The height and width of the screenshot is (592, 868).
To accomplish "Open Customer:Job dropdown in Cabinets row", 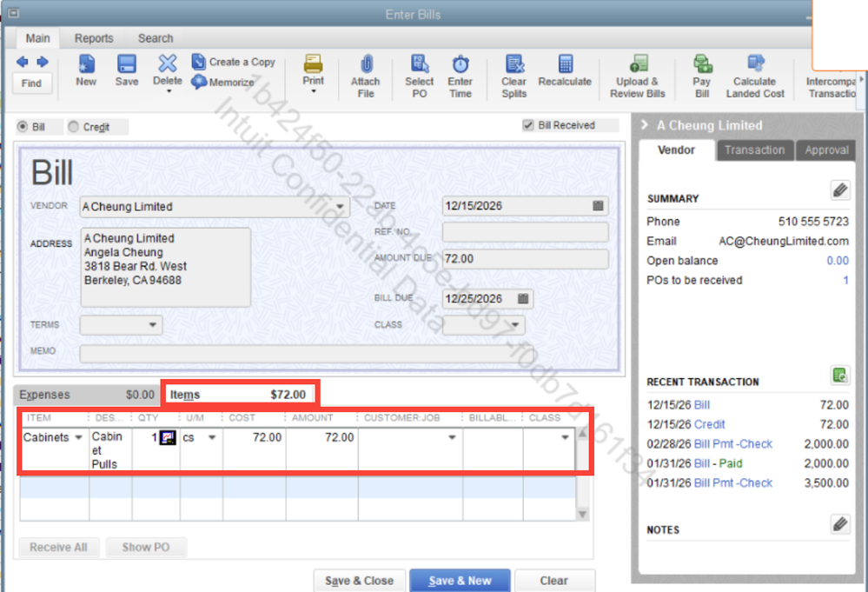I will [x=453, y=437].
